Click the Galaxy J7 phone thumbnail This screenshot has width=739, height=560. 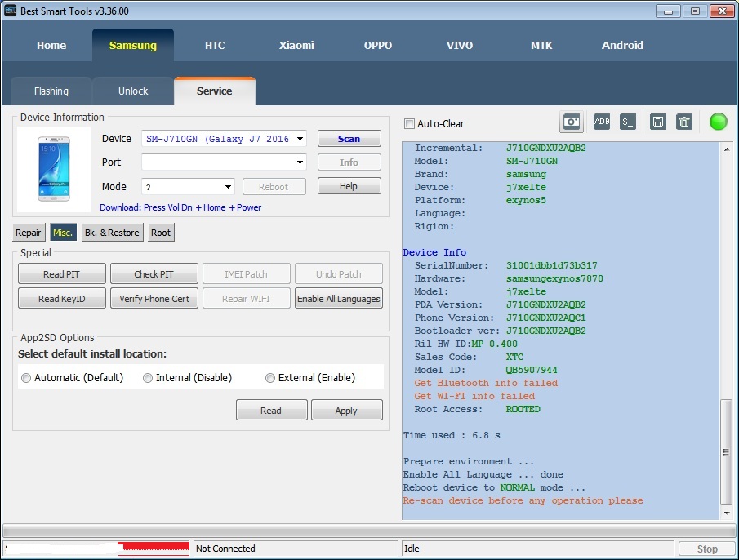[54, 169]
